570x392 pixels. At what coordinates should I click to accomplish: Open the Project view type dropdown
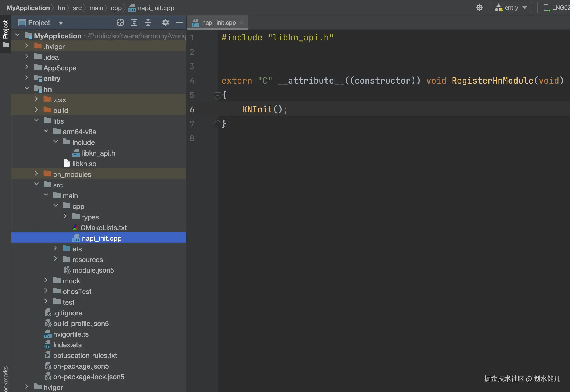pos(61,23)
